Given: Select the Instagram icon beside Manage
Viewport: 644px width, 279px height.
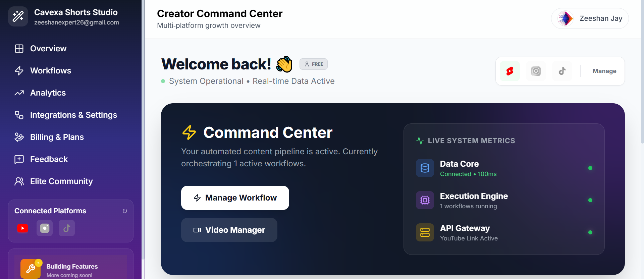Looking at the screenshot, I should [536, 71].
